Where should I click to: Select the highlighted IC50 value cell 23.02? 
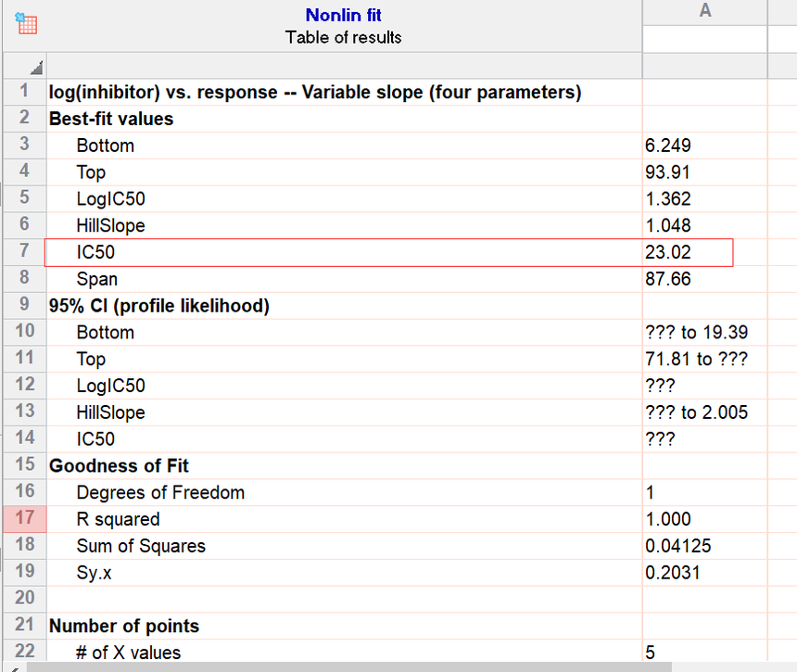point(686,252)
